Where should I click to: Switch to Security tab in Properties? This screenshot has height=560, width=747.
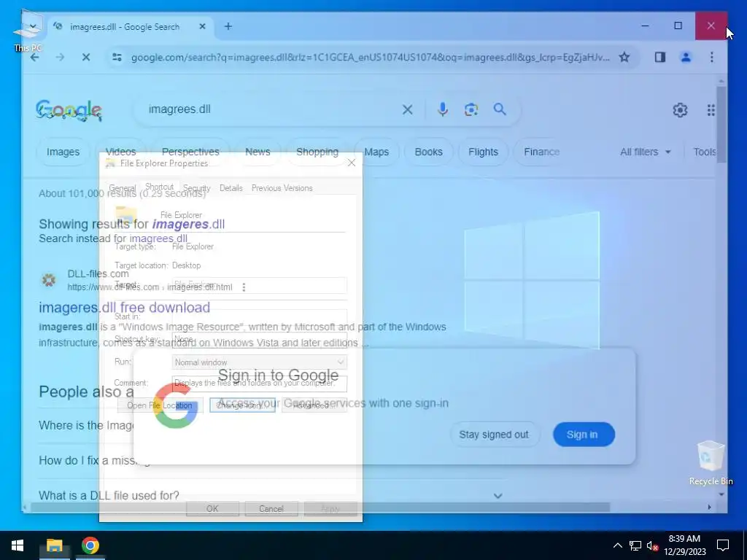click(x=197, y=188)
